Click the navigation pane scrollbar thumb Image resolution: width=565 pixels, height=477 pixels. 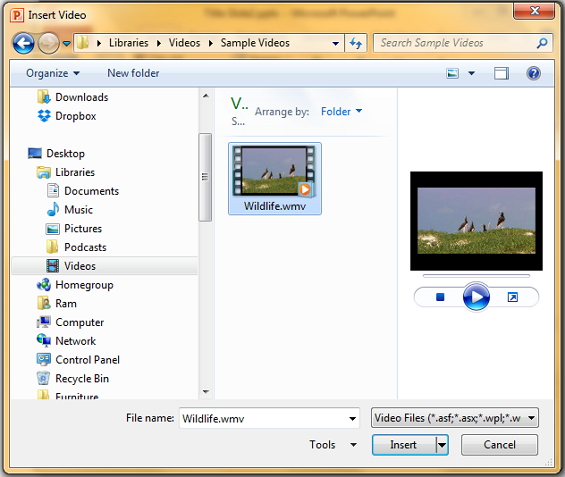coord(205,177)
